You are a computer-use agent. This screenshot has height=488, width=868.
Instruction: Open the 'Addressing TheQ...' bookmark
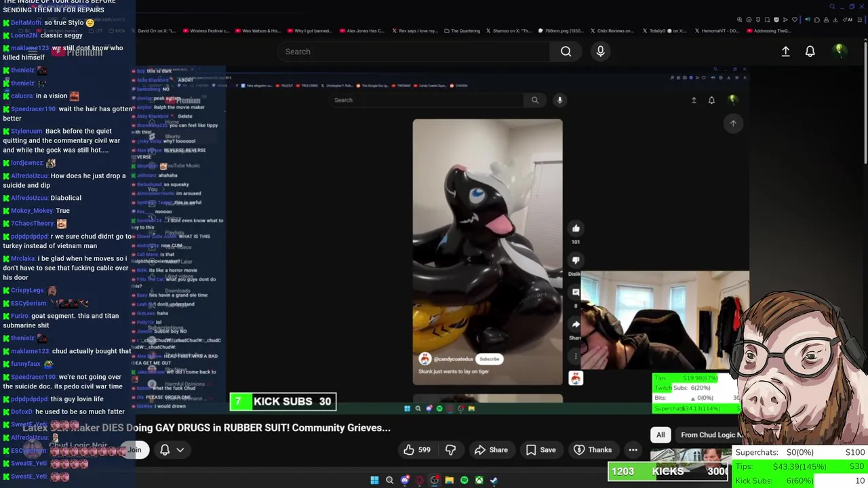pos(768,30)
